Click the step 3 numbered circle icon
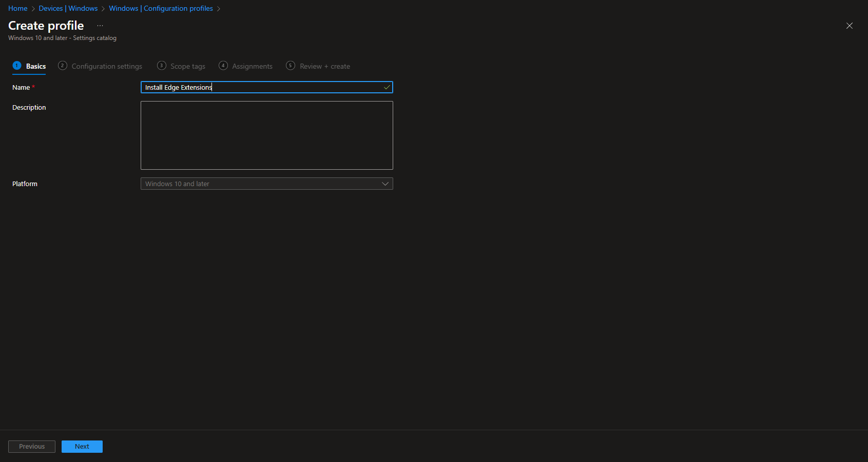868x462 pixels. coord(161,66)
